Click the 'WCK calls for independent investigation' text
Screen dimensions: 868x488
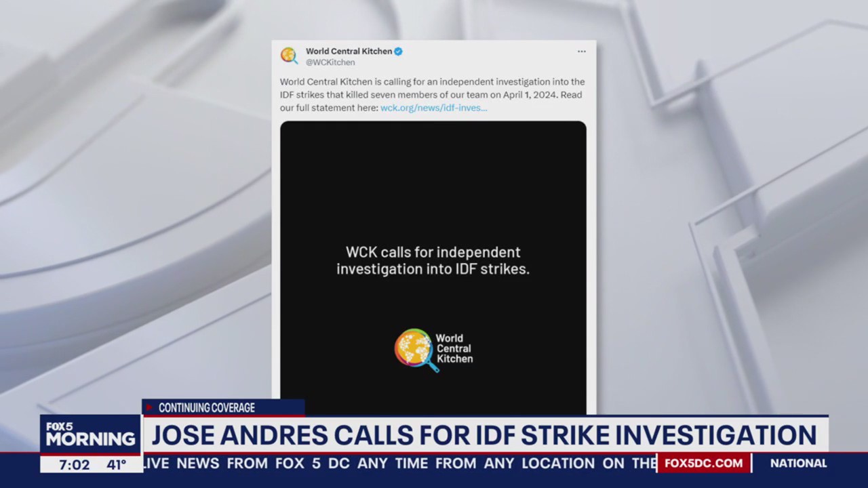(433, 260)
